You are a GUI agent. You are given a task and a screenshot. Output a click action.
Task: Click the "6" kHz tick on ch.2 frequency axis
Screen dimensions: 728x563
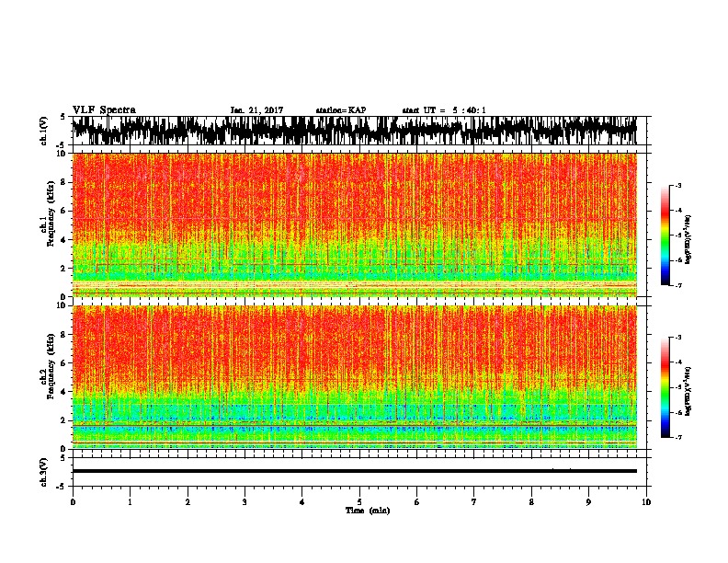coord(64,363)
